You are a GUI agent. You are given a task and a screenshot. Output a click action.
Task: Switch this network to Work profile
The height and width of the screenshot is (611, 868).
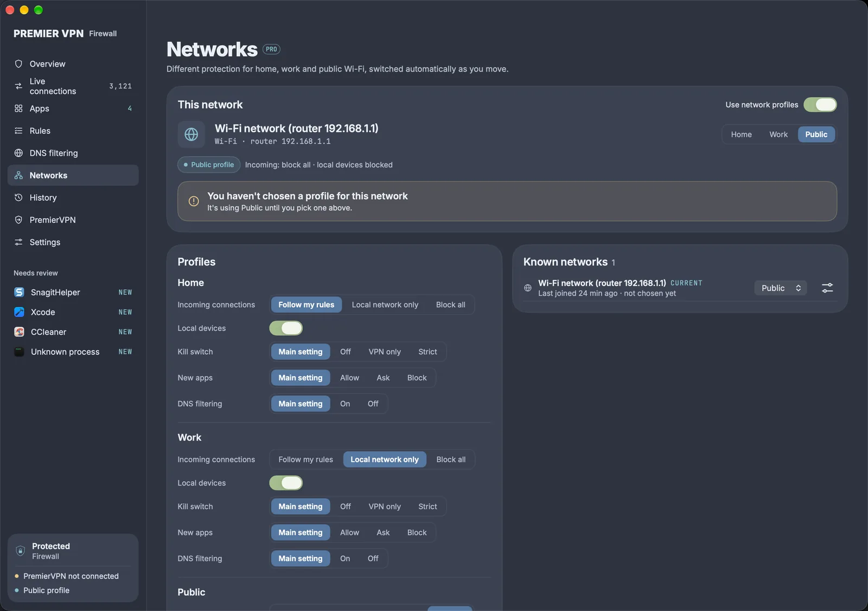pyautogui.click(x=778, y=135)
